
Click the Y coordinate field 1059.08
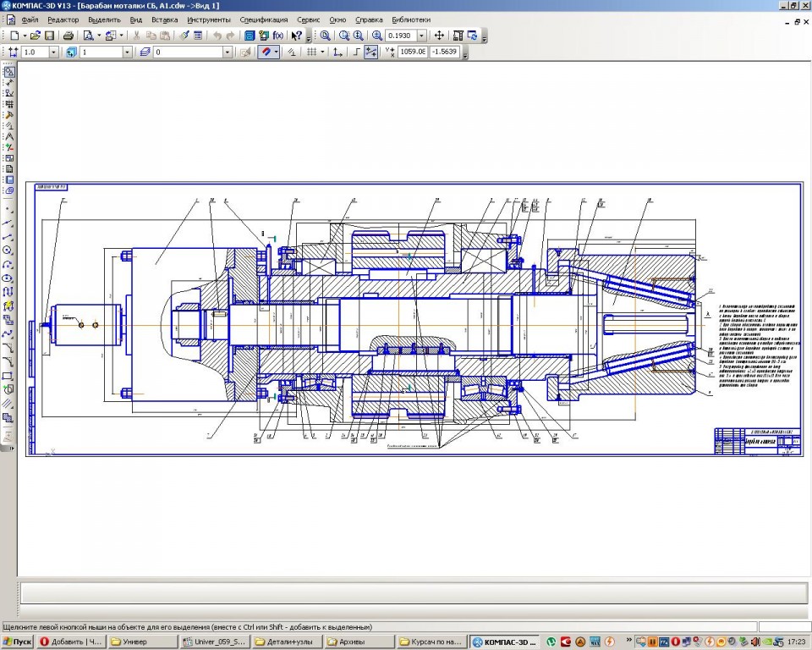pos(413,52)
